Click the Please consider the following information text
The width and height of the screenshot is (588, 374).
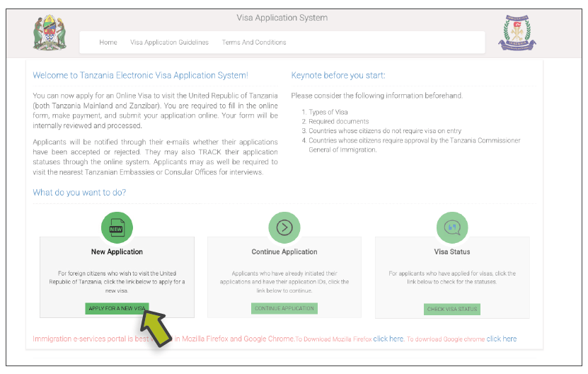(x=377, y=96)
